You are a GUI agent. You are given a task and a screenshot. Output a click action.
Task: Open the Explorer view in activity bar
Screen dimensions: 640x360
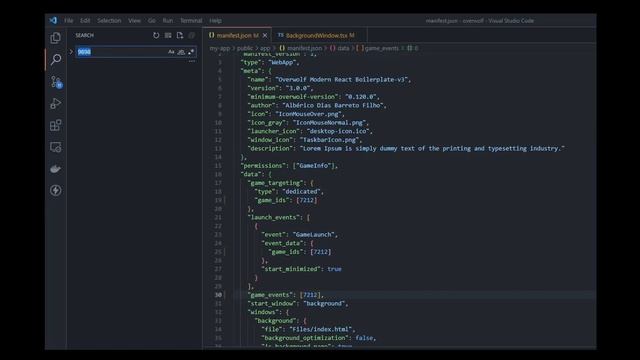56,38
